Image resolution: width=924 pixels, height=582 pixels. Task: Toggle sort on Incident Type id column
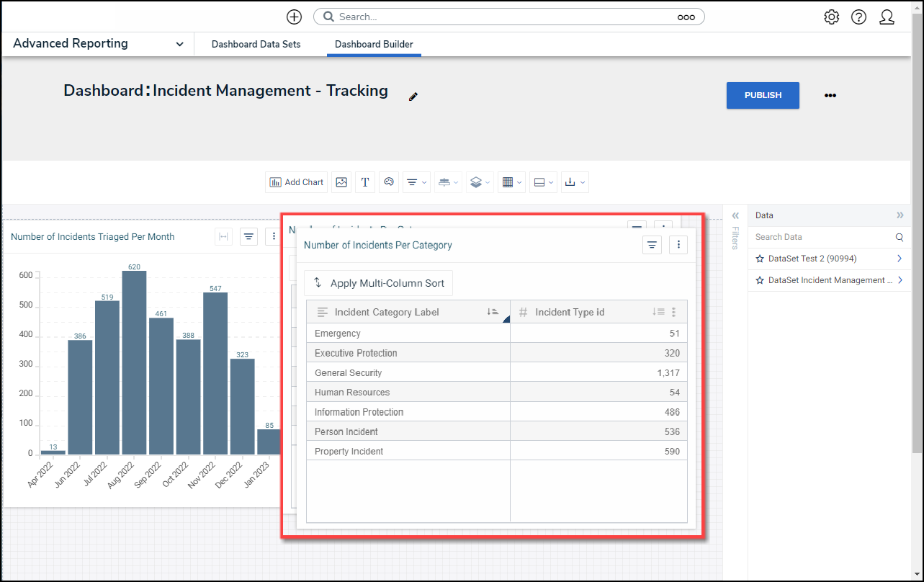point(658,312)
